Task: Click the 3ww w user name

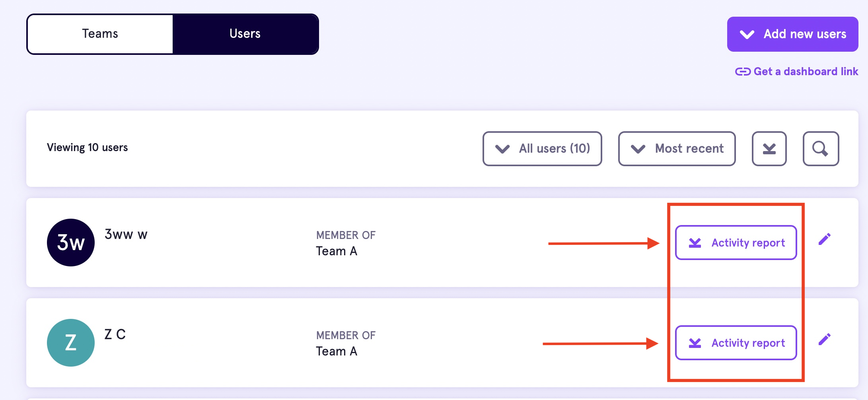Action: point(126,234)
